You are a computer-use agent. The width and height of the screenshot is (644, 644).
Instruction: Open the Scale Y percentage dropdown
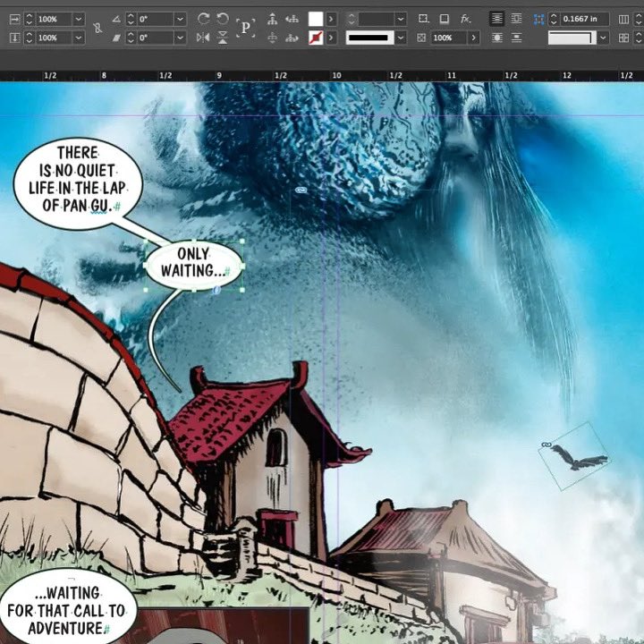coord(79,38)
